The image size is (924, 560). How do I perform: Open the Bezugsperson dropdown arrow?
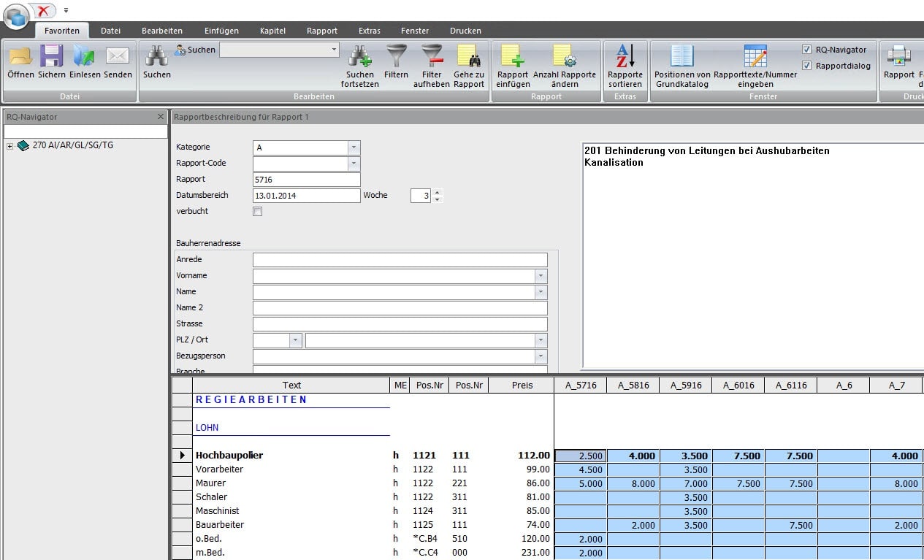(x=541, y=356)
